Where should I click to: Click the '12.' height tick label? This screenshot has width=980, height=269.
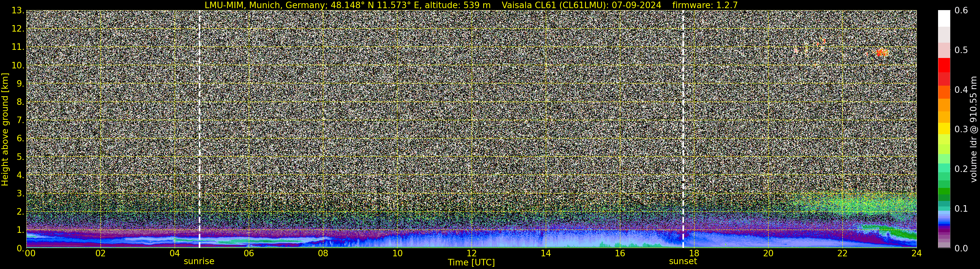click(x=18, y=29)
